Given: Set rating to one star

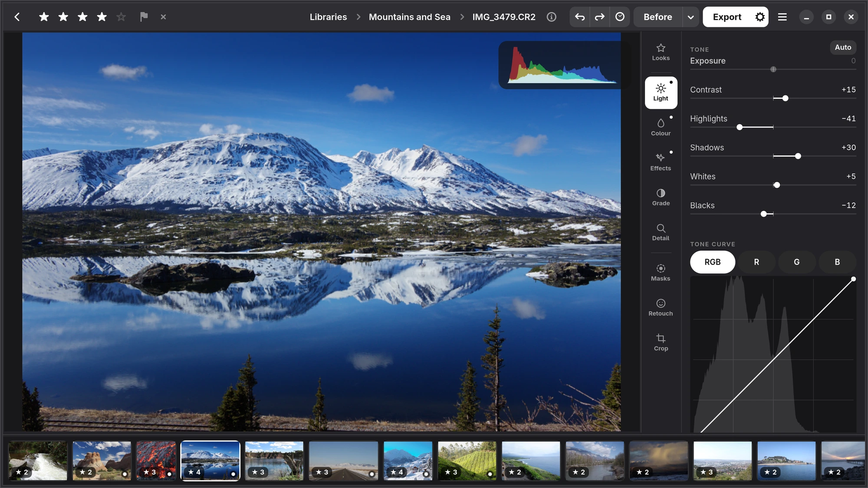Looking at the screenshot, I should 44,17.
